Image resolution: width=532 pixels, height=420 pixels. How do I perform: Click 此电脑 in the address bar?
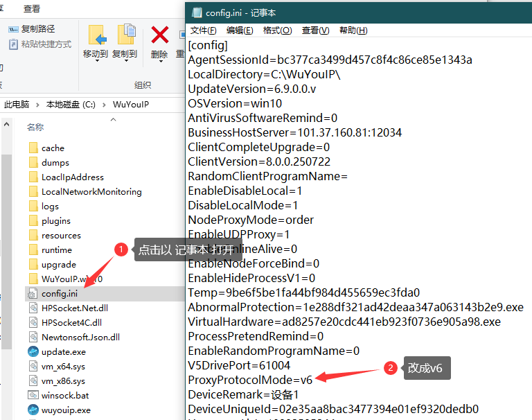click(17, 105)
